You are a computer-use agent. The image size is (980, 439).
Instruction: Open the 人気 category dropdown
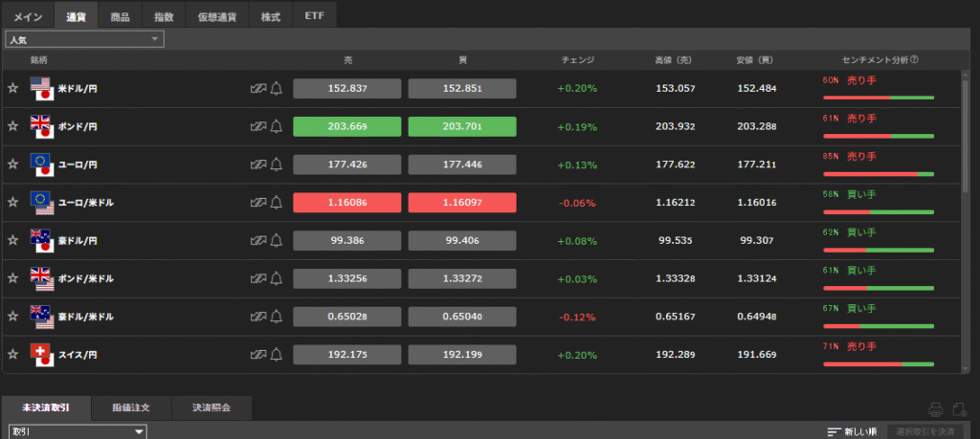(84, 39)
